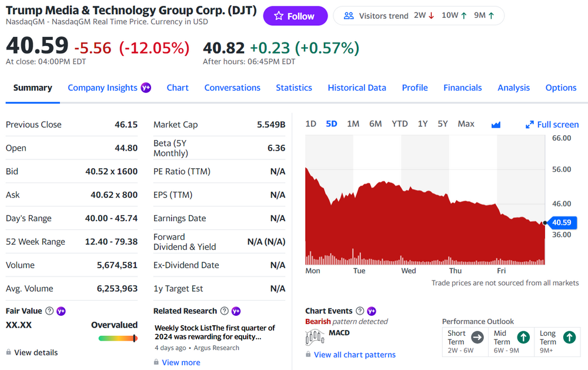The width and height of the screenshot is (588, 370).
Task: Click the premium badge beside Company Insights
Action: point(146,88)
